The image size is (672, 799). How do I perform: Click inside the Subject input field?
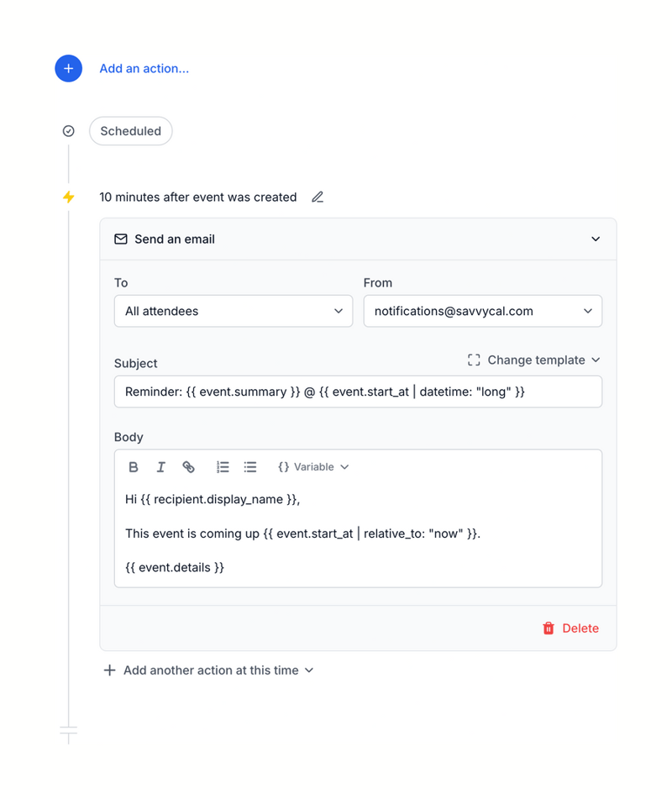358,391
